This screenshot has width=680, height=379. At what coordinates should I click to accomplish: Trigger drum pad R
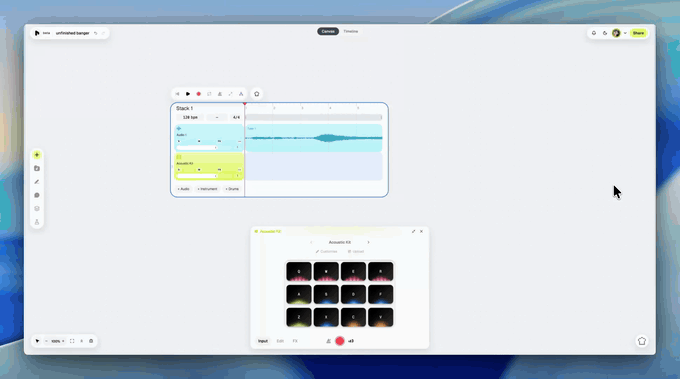coord(380,271)
